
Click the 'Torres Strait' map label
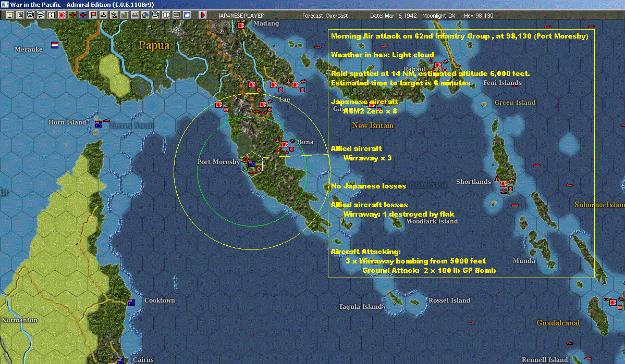[x=131, y=125]
